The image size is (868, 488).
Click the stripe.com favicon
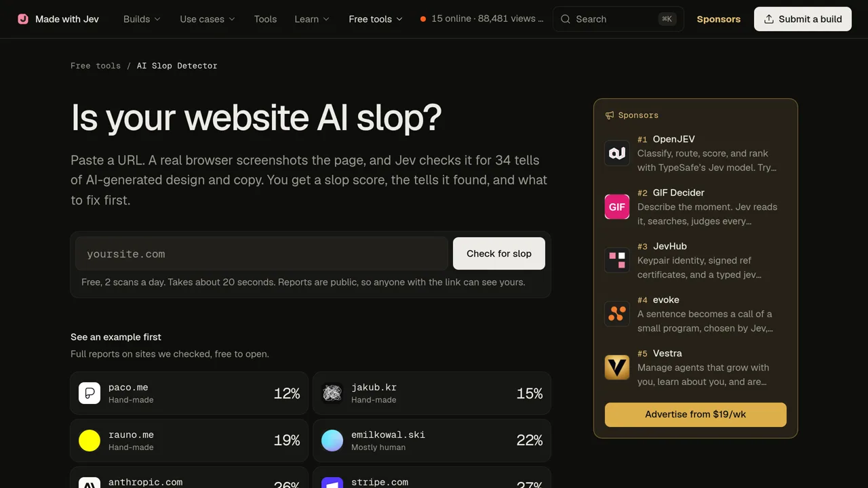[332, 483]
